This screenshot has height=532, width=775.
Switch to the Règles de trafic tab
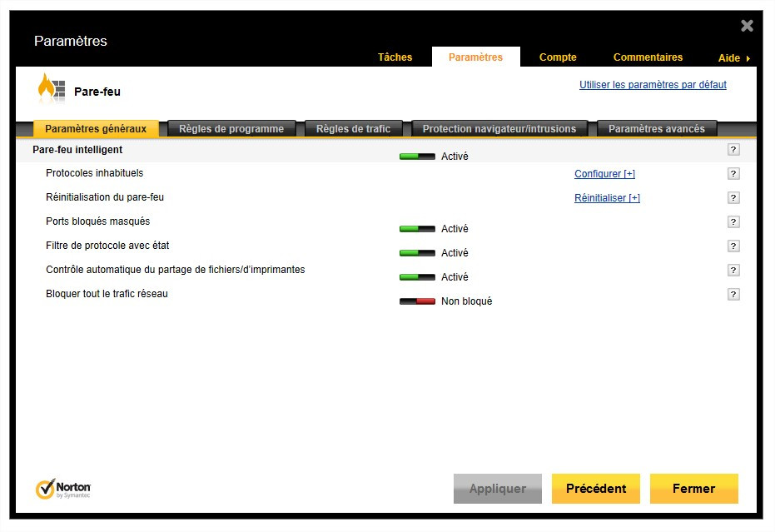coord(355,128)
